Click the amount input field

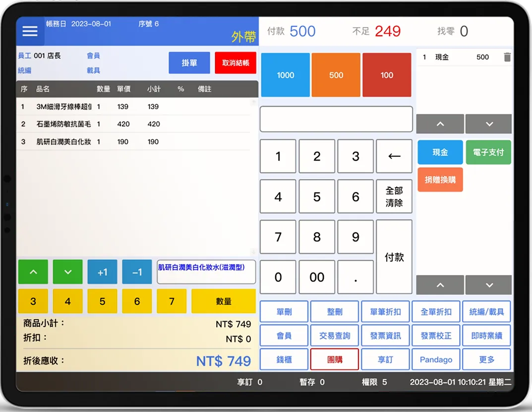point(336,119)
